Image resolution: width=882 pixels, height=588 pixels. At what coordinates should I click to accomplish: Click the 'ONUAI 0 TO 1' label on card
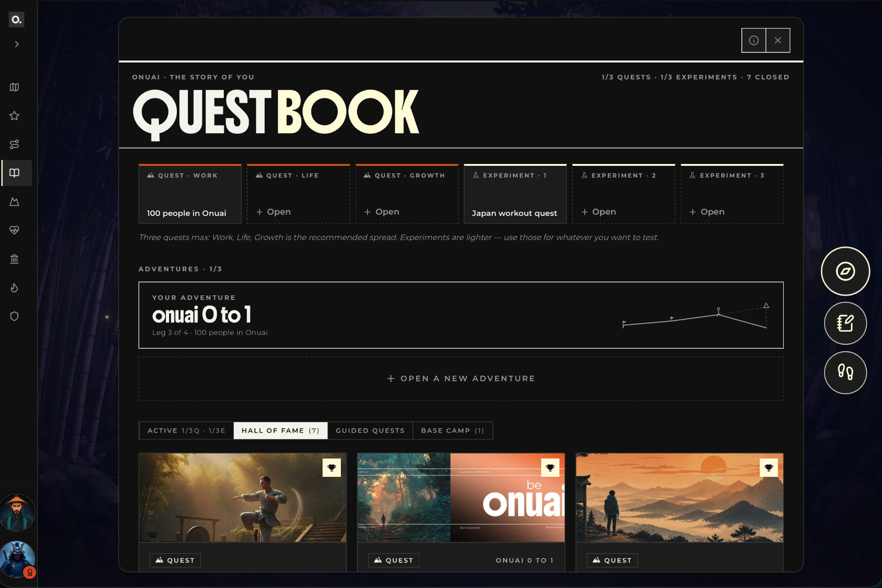525,560
